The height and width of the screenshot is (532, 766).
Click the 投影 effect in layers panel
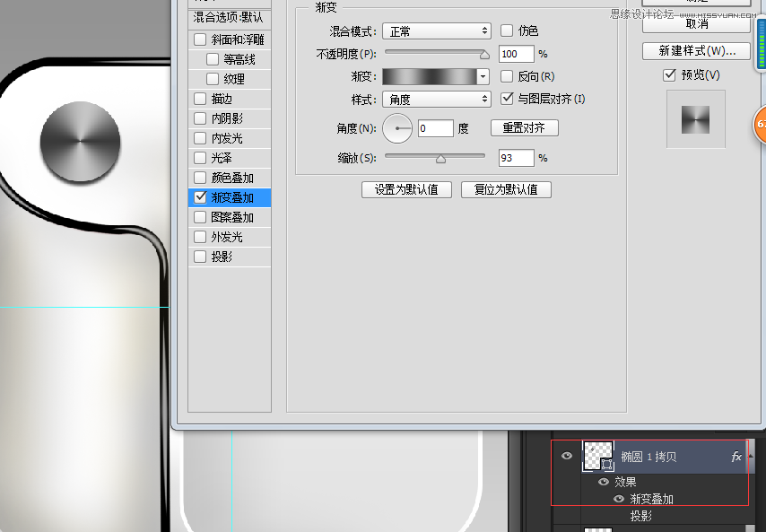point(640,516)
